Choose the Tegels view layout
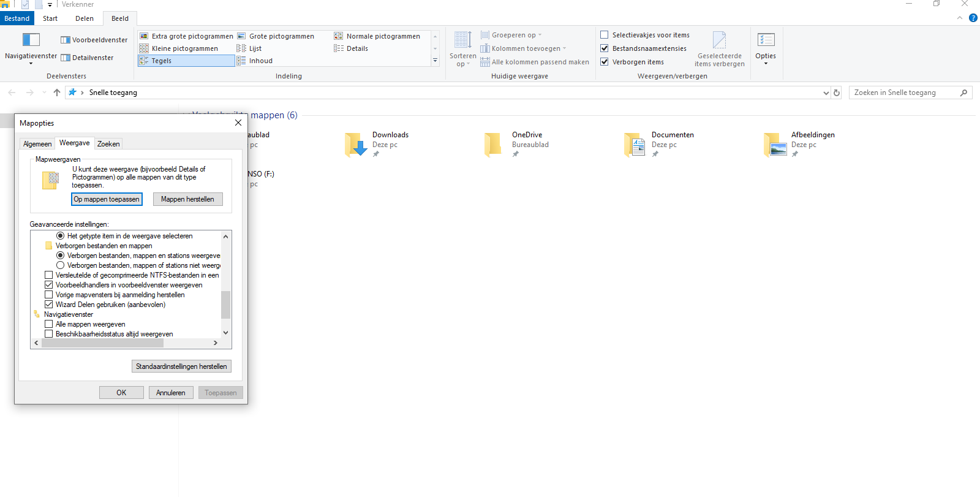Screen dimensions: 980x497 pyautogui.click(x=186, y=61)
